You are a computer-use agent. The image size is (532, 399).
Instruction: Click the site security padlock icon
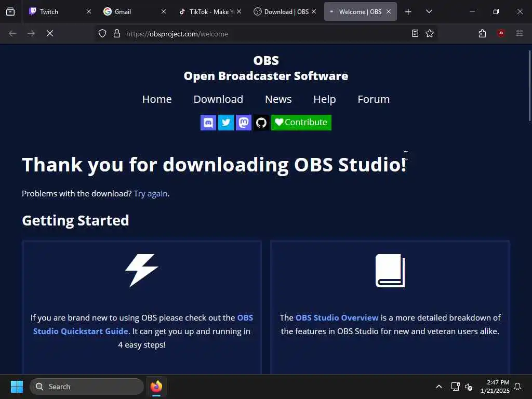point(117,33)
